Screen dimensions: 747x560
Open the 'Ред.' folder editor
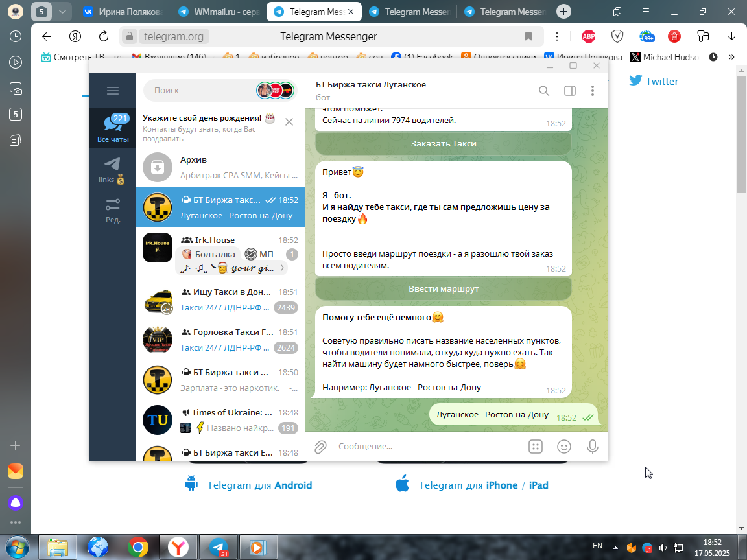coord(113,211)
